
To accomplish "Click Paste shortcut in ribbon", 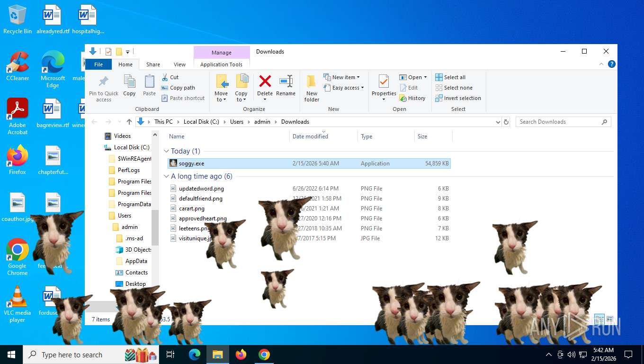I will pos(183,98).
